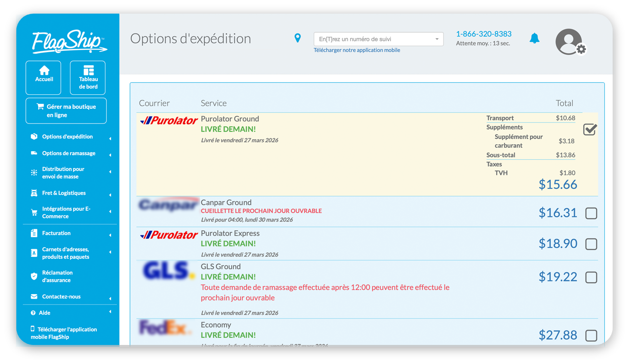Expand the tracking number dropdown
This screenshot has height=364, width=629.
point(437,39)
